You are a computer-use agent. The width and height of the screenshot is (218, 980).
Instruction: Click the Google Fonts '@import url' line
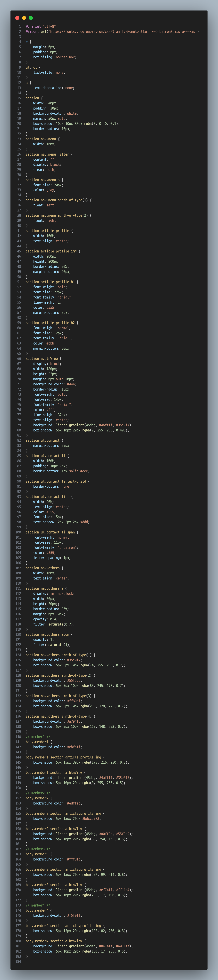pyautogui.click(x=113, y=32)
